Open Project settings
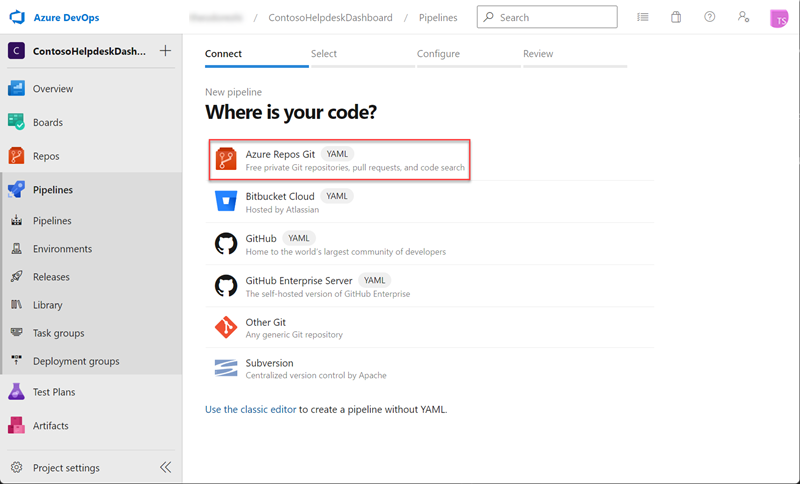Image resolution: width=800 pixels, height=484 pixels. (x=66, y=468)
